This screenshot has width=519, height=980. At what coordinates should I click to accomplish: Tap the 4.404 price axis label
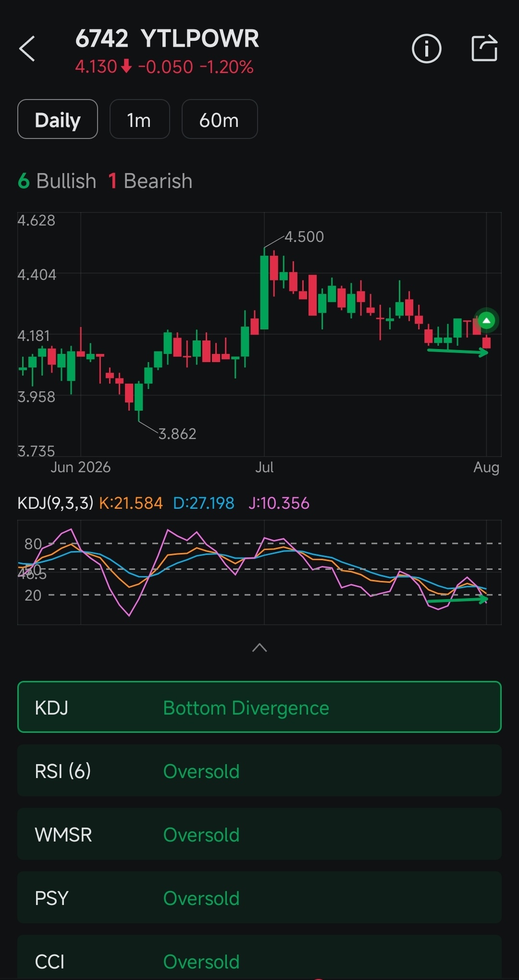point(37,275)
